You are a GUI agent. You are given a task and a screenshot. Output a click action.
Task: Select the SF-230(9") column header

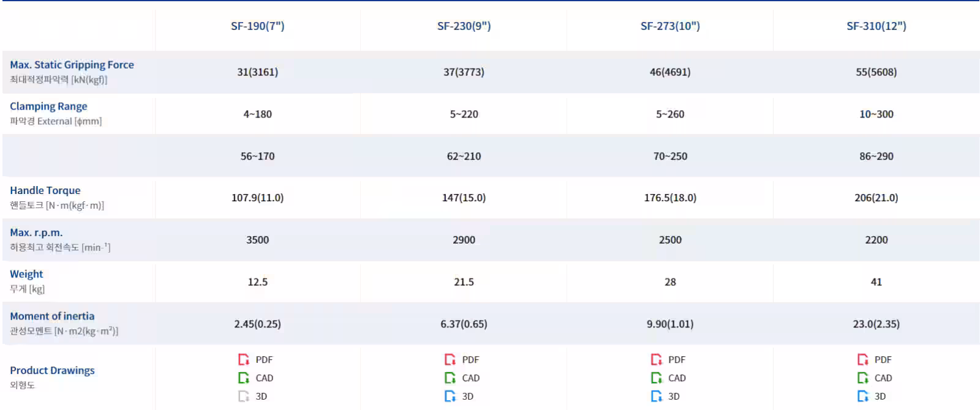[464, 26]
